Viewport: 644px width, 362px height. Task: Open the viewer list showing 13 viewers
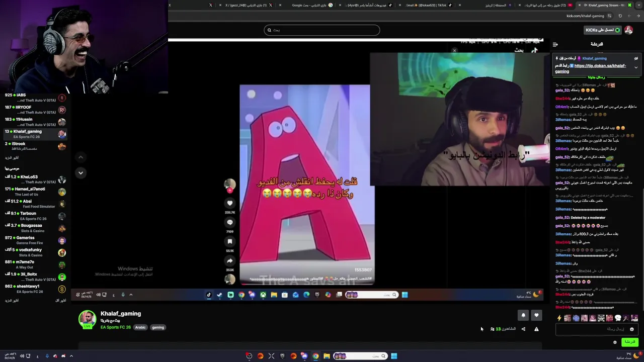tap(503, 329)
